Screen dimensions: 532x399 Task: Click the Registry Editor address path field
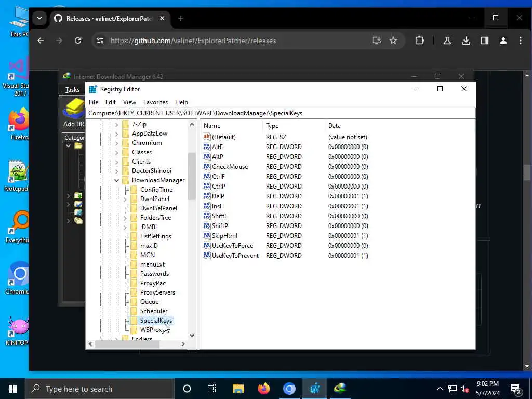tap(281, 113)
